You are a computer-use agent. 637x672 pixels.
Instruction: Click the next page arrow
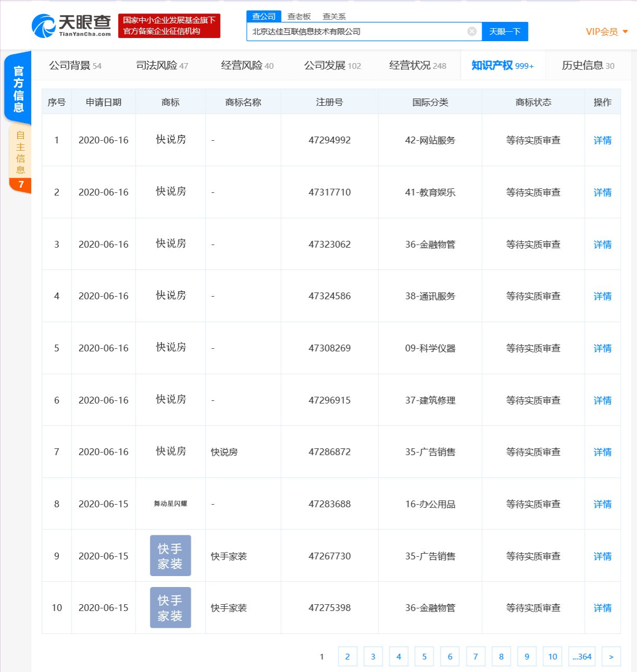(x=610, y=656)
